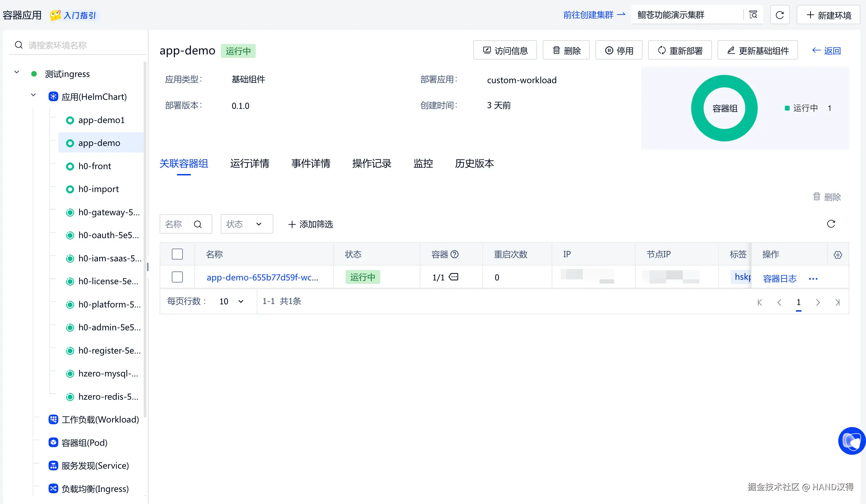Click the top refresh icon button
This screenshot has height=504, width=866.
[780, 15]
